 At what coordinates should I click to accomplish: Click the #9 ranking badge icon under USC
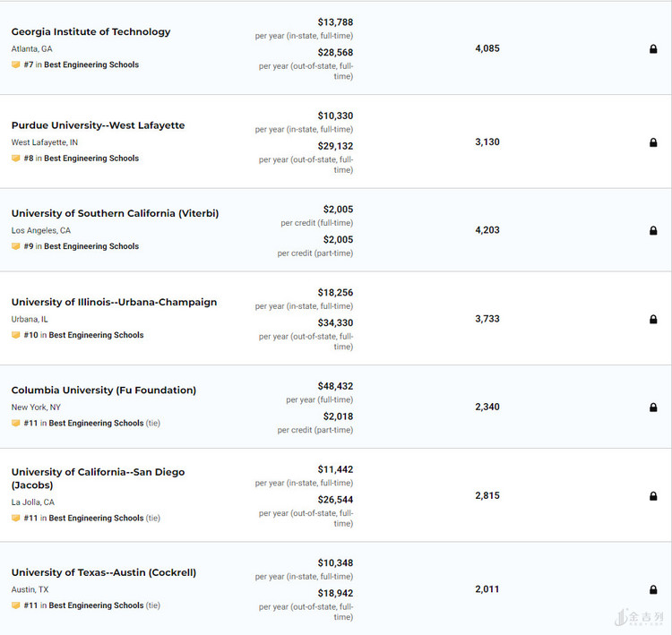click(16, 246)
